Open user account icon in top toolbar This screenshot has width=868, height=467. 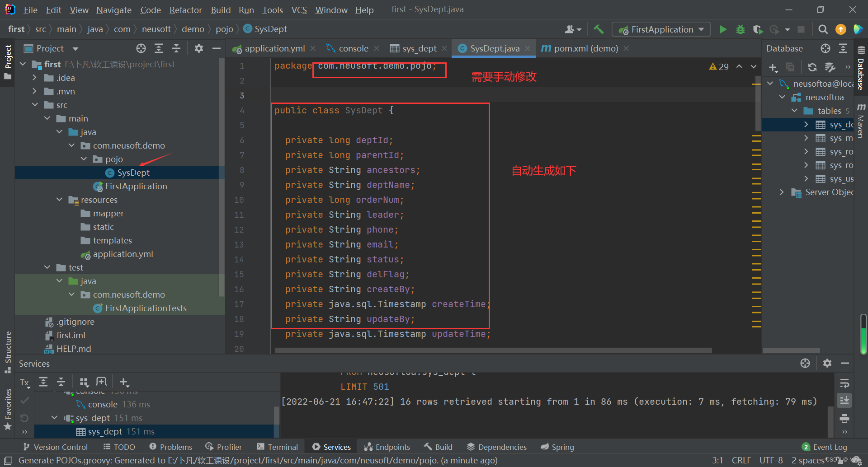(573, 29)
